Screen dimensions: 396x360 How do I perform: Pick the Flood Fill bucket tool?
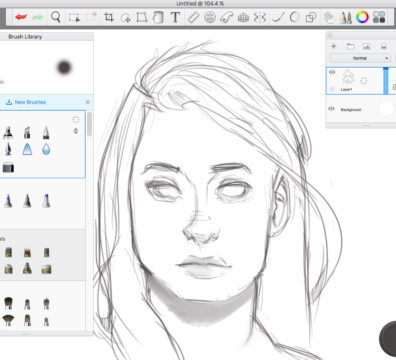pyautogui.click(x=158, y=17)
